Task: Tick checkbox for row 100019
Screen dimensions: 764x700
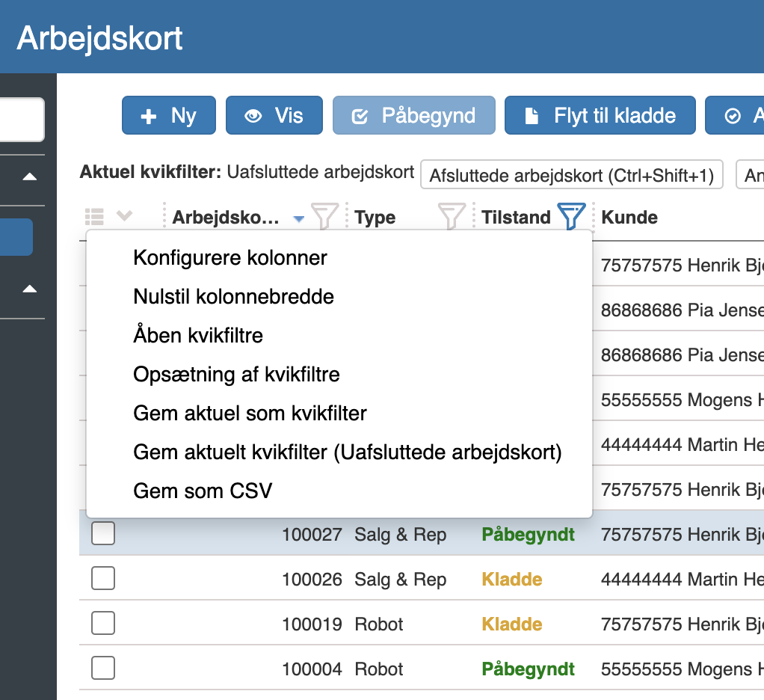Action: tap(103, 623)
